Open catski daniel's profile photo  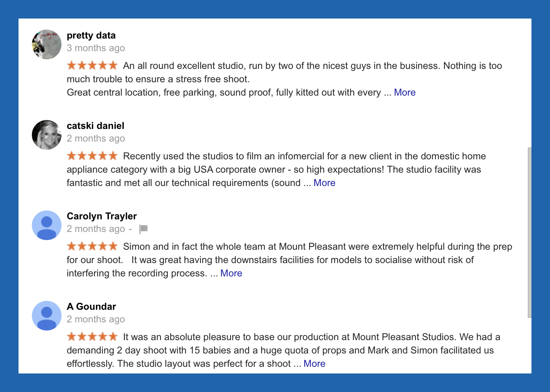click(47, 135)
